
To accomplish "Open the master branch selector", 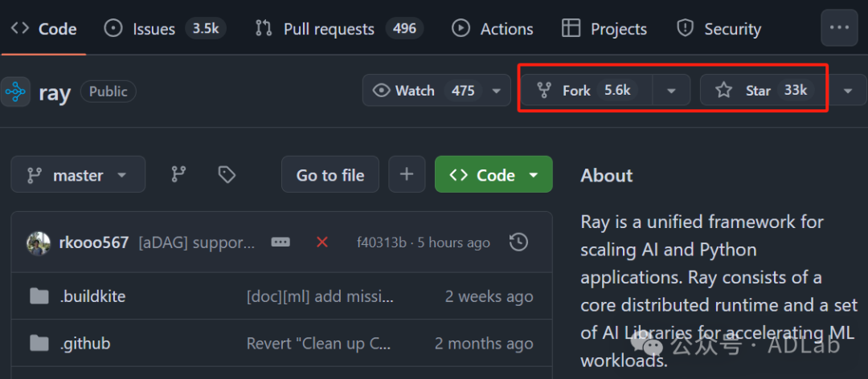I will [x=78, y=175].
